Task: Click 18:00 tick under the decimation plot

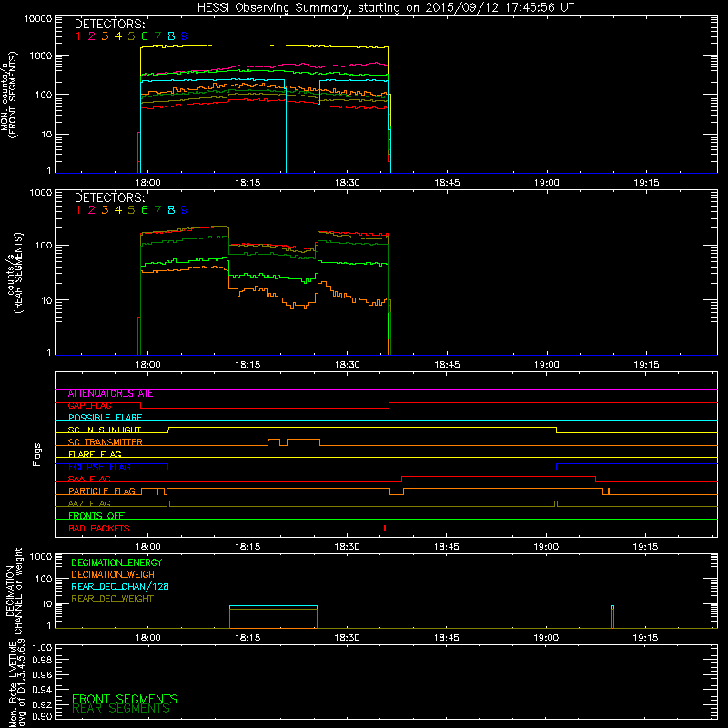Action: coord(148,638)
